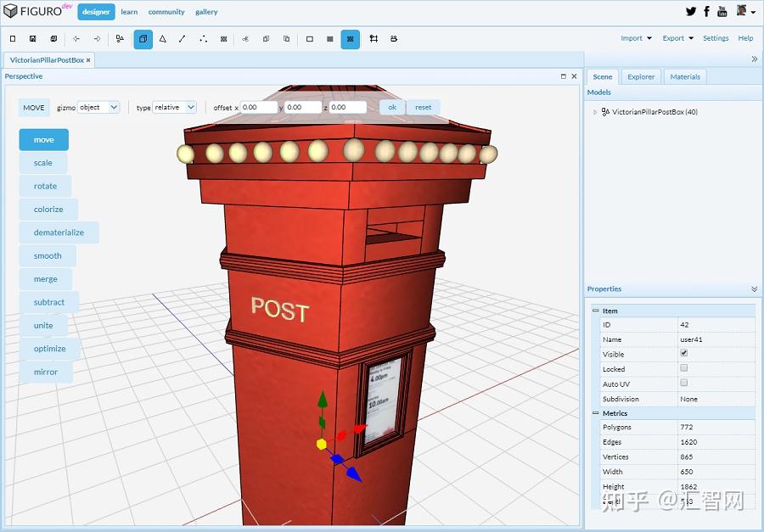
Task: Click the colorize button in the sidebar
Action: [48, 209]
